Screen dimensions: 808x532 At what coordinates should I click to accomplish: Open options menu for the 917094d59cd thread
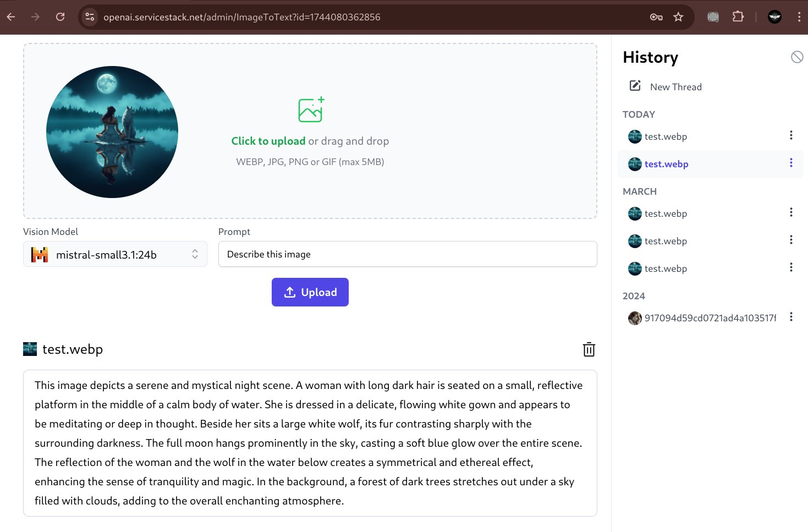[791, 317]
